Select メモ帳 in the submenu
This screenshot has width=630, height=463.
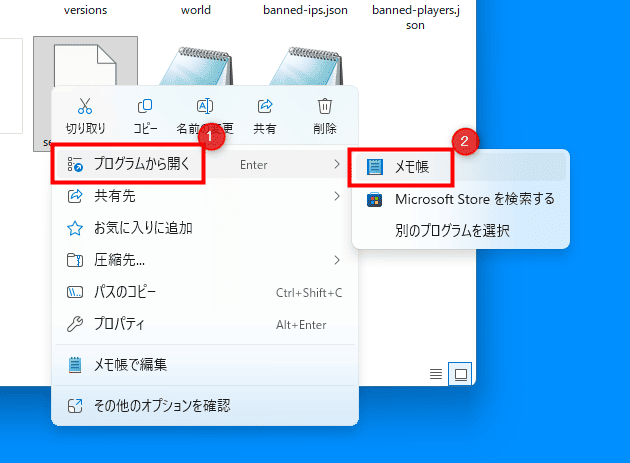410,167
